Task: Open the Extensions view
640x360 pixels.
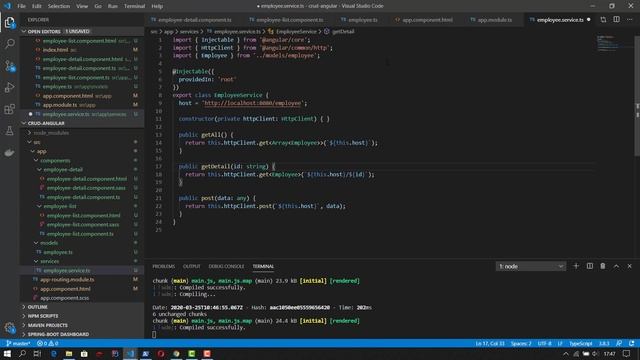Action: [10, 109]
